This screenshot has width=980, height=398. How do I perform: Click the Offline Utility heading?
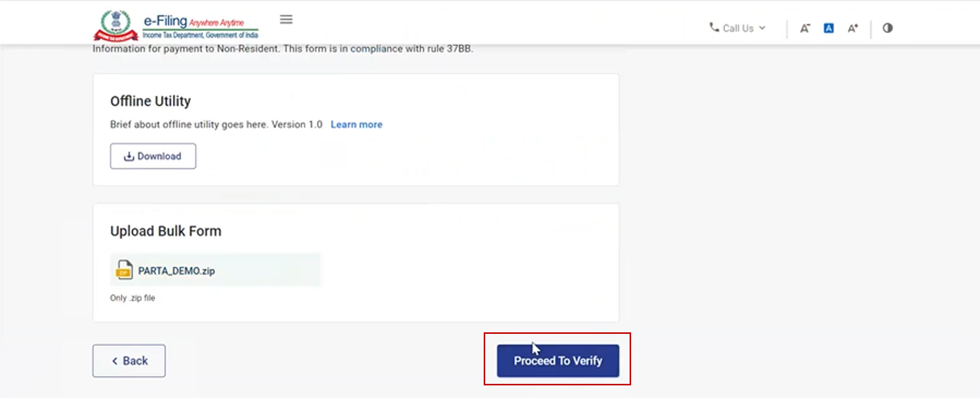coord(150,101)
